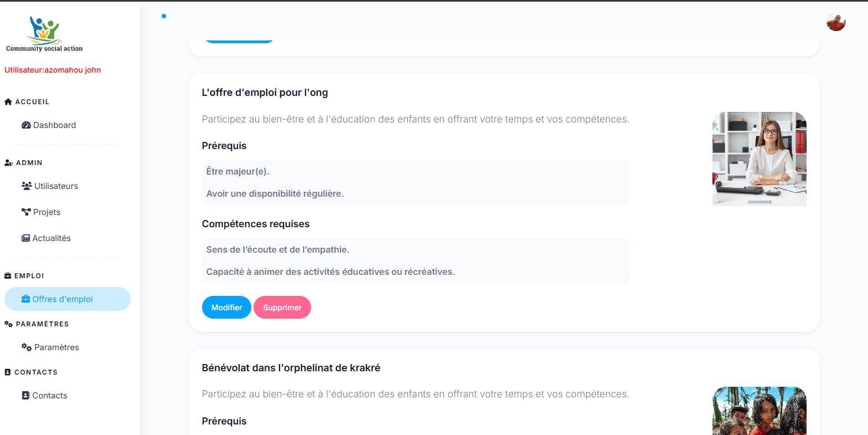868x435 pixels.
Task: Open the Dashboard menu item
Action: [54, 125]
